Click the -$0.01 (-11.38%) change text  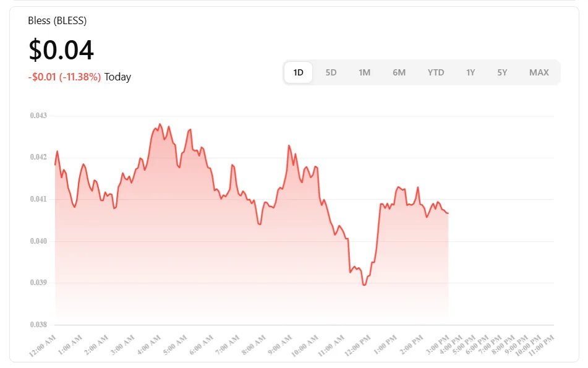tap(64, 77)
